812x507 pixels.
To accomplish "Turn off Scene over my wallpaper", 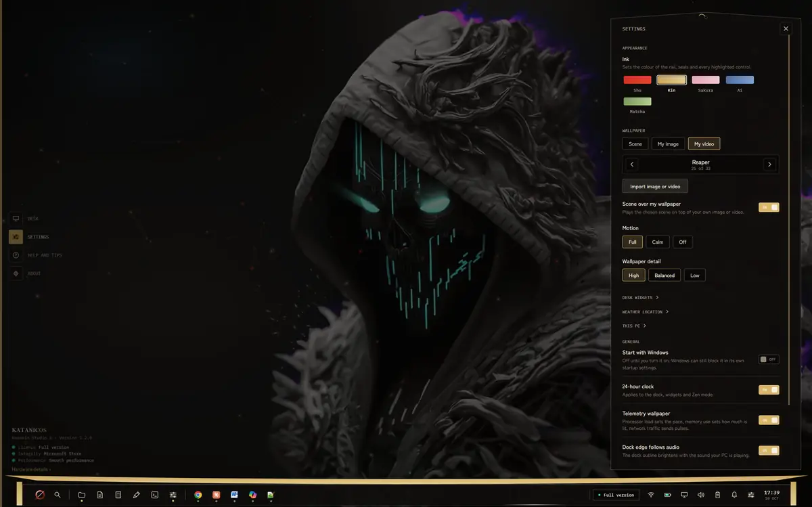I will coord(769,207).
